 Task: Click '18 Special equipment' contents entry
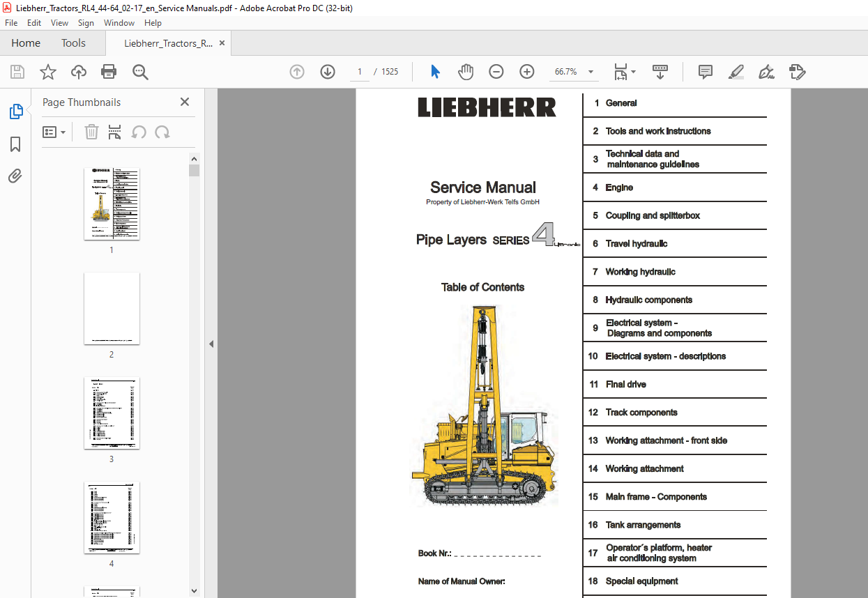pyautogui.click(x=632, y=581)
